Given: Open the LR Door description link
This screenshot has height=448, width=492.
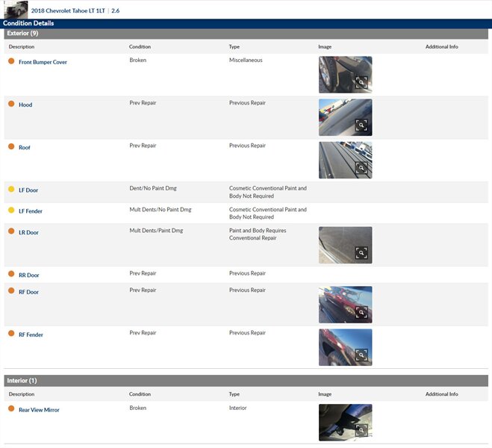Looking at the screenshot, I should pyautogui.click(x=28, y=232).
